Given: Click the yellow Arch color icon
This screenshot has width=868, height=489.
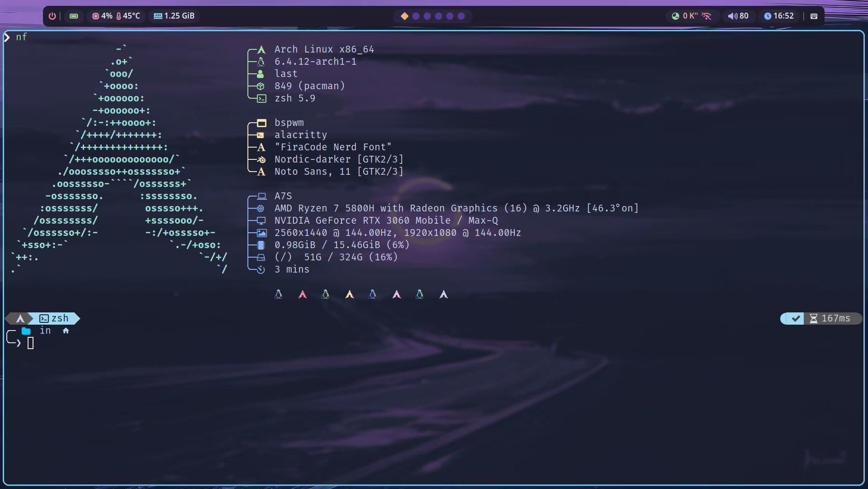Looking at the screenshot, I should [x=350, y=294].
